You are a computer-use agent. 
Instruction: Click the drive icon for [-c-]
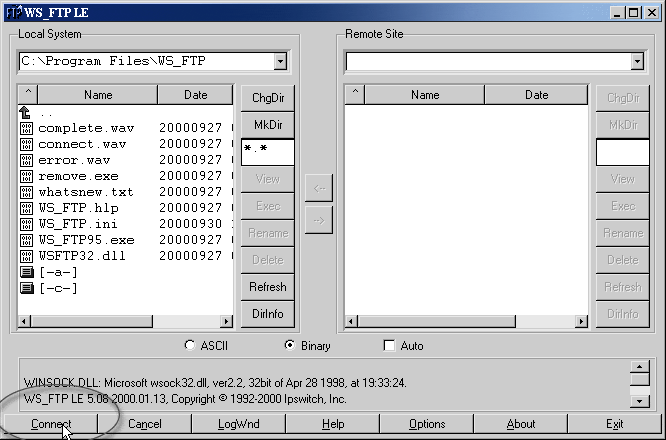click(27, 288)
